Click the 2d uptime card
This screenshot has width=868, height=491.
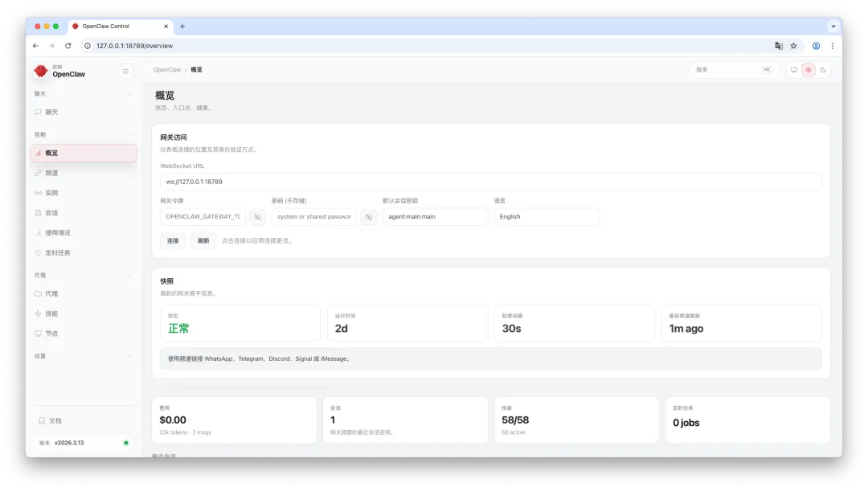(x=407, y=323)
